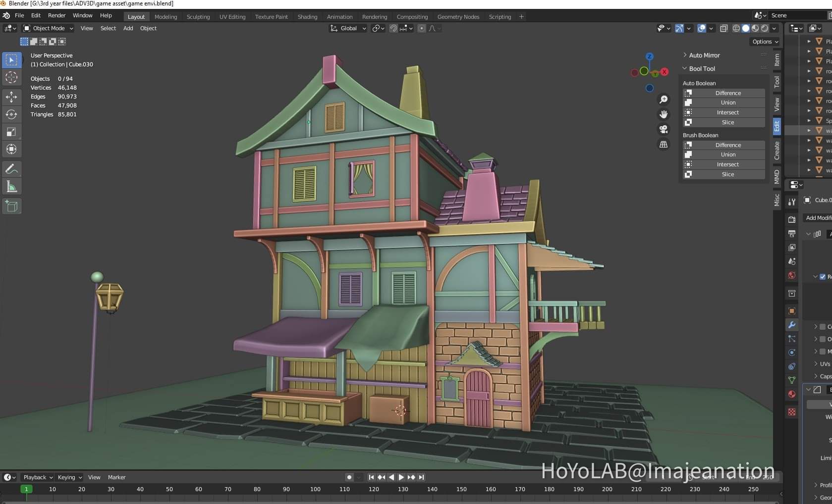
Task: Open the Render menu
Action: 56,15
